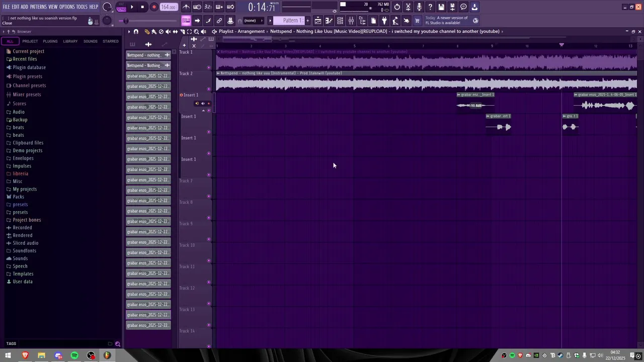Click the question mark help icon
Viewport: 644px width, 362px height.
coord(430,7)
